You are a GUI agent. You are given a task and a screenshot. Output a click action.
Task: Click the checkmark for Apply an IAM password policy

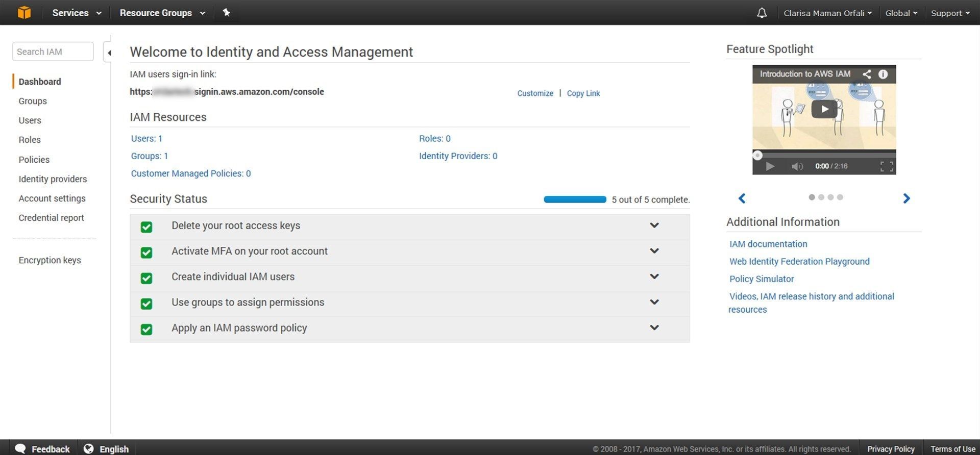coord(146,329)
